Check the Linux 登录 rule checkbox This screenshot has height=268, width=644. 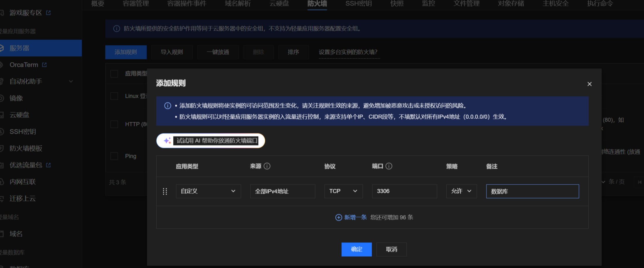point(114,96)
